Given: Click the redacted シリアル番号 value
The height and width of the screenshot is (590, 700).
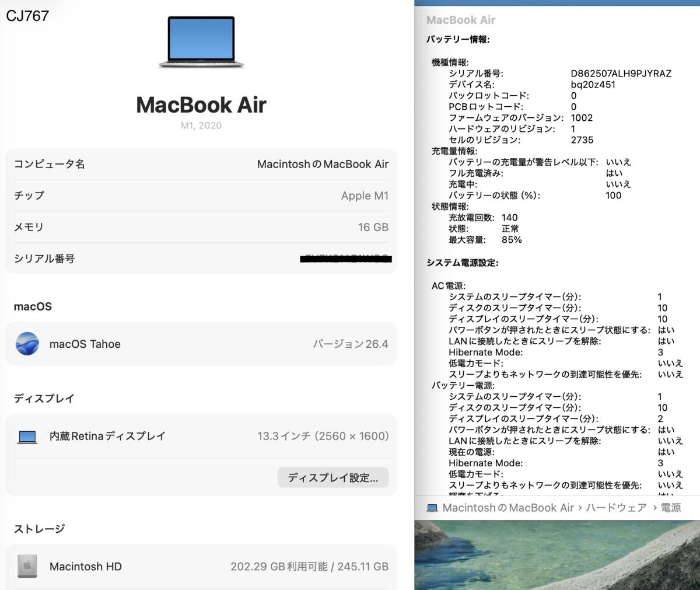Looking at the screenshot, I should coord(346,259).
